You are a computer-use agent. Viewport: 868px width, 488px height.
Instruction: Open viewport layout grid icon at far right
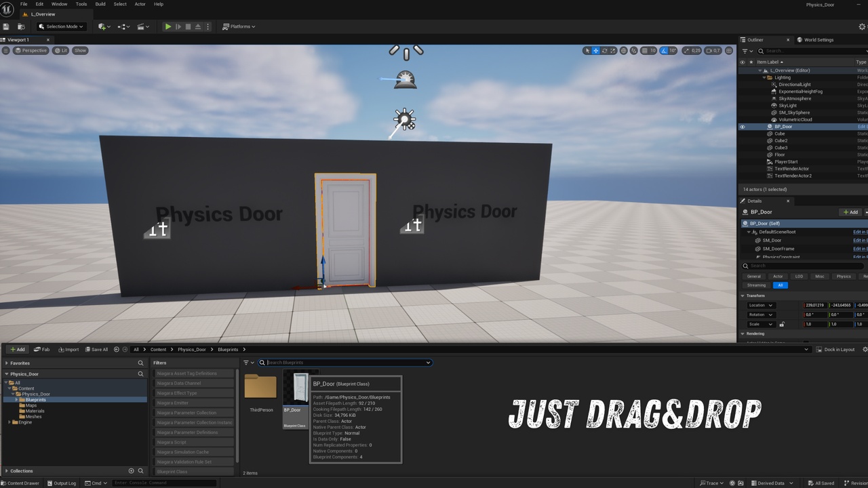(x=729, y=50)
